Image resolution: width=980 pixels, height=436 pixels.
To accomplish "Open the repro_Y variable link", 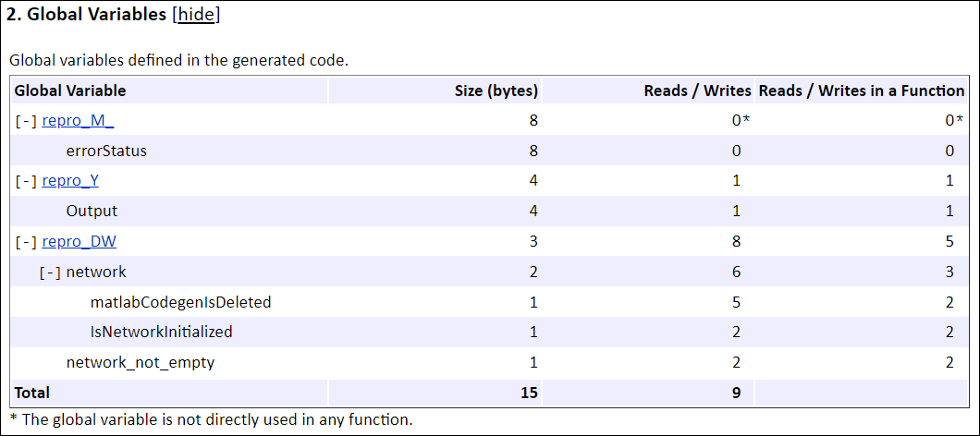I will coord(70,181).
